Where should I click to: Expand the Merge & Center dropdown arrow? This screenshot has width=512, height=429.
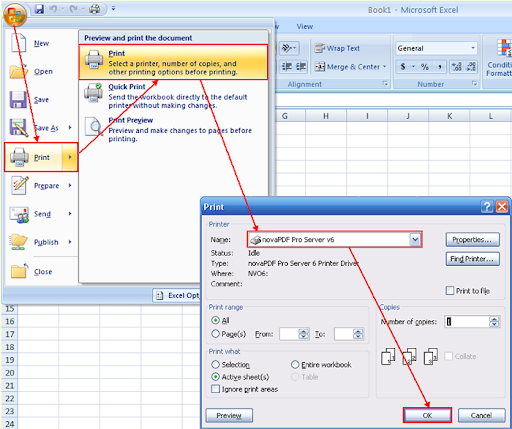(384, 67)
